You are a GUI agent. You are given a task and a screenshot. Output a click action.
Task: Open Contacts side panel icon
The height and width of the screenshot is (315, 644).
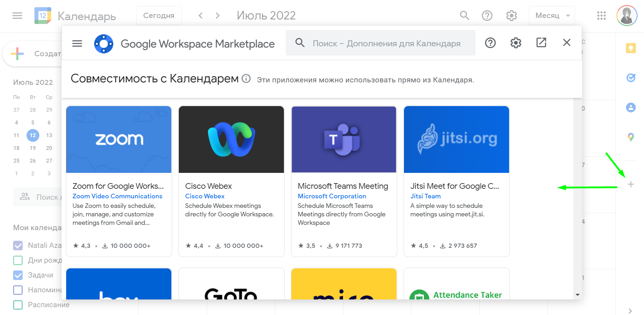(x=631, y=107)
